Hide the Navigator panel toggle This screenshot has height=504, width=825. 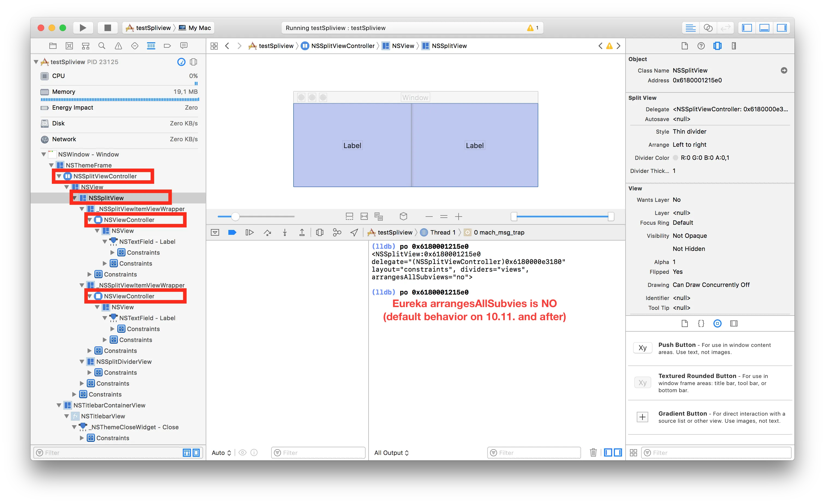pyautogui.click(x=747, y=28)
